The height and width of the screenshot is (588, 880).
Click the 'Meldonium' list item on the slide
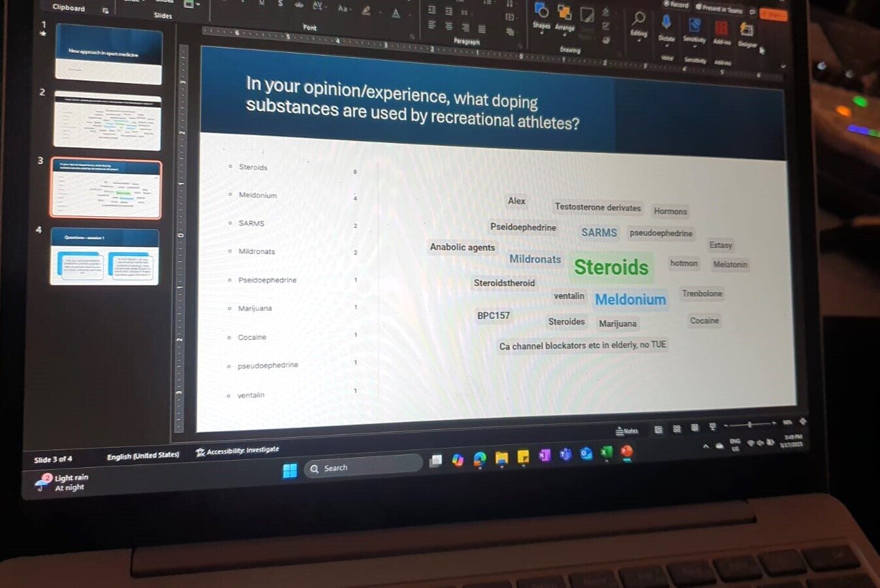258,195
